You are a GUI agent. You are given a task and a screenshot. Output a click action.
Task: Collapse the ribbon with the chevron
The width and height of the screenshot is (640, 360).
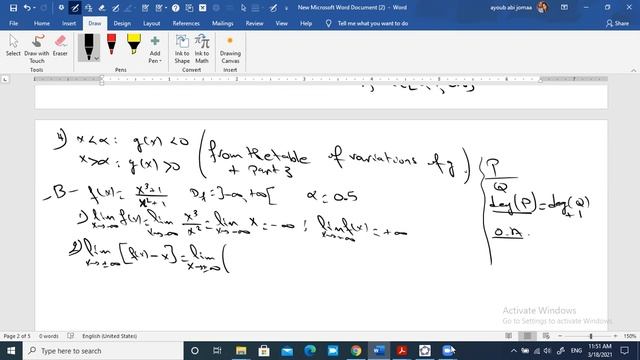pyautogui.click(x=633, y=70)
